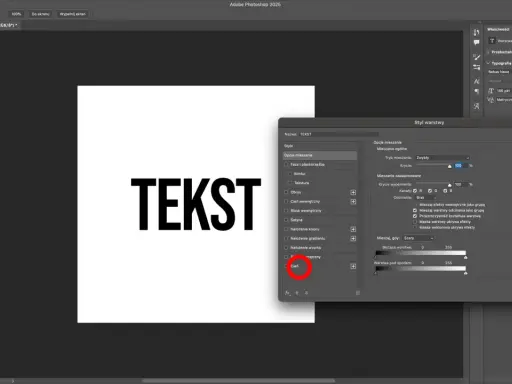Toggle Przezroczystość kształtuje warstwę checkbox
This screenshot has height=384, width=512.
tap(415, 216)
